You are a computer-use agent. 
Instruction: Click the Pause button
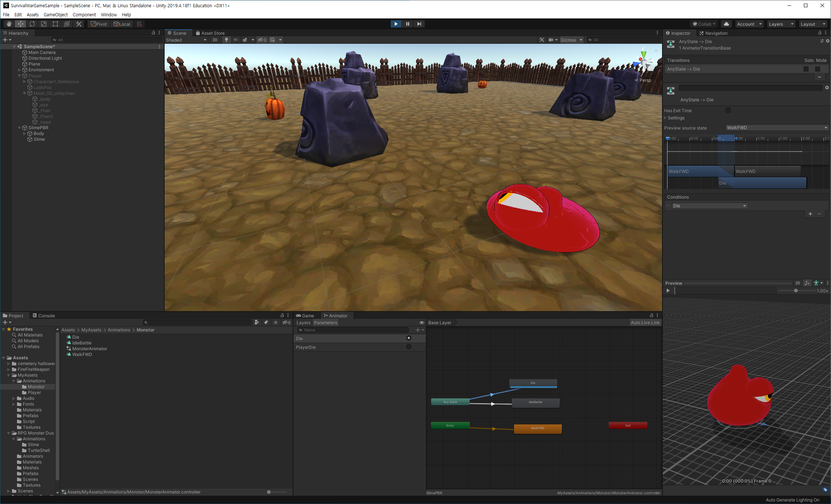(407, 24)
